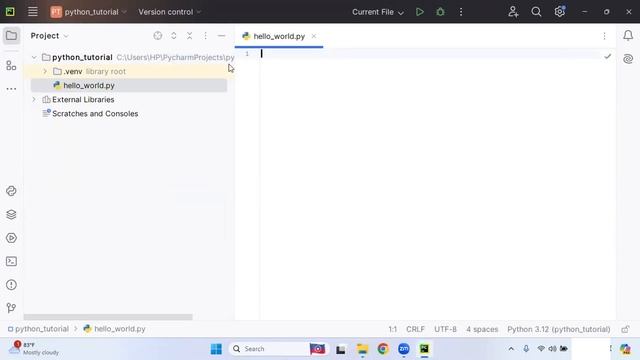Collapse python_tutorial root folder
This screenshot has height=360, width=640.
(x=34, y=57)
